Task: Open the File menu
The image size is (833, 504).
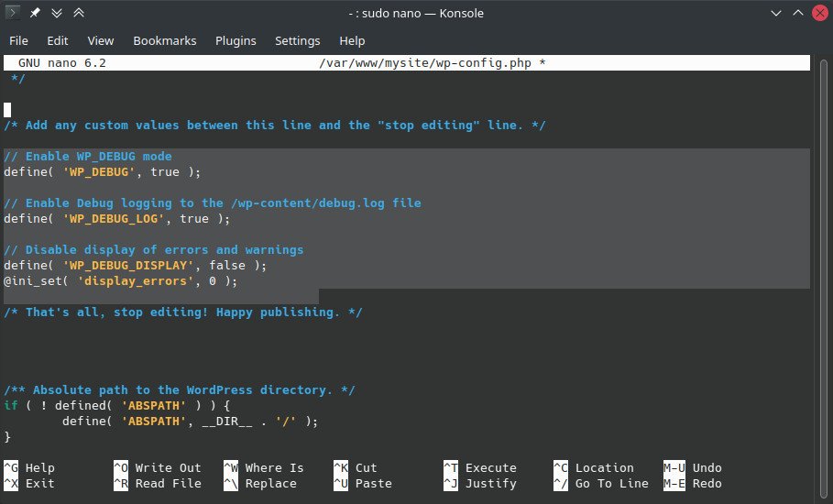Action: coord(18,41)
